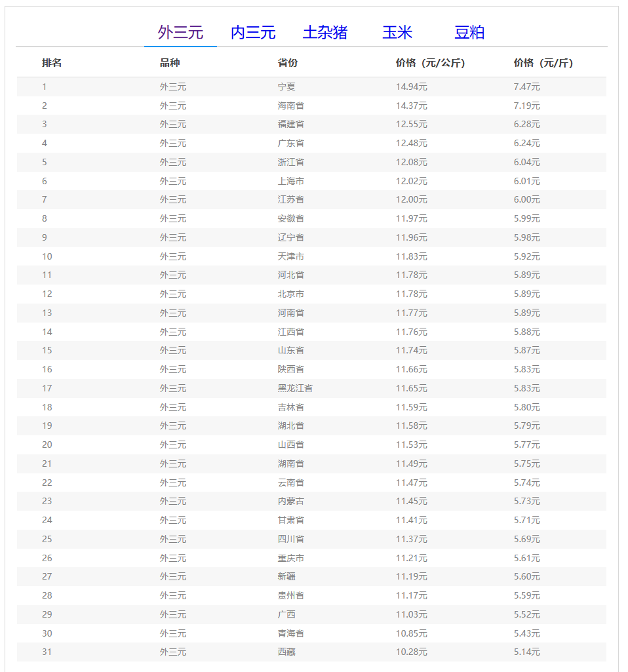Click the 14.94元 price cell
The height and width of the screenshot is (672, 628).
(411, 87)
